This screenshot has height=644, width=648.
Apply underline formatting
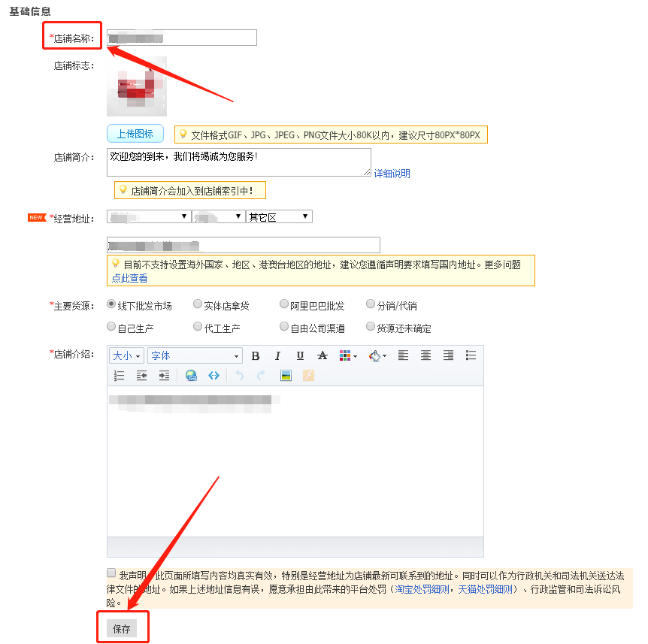[x=299, y=356]
